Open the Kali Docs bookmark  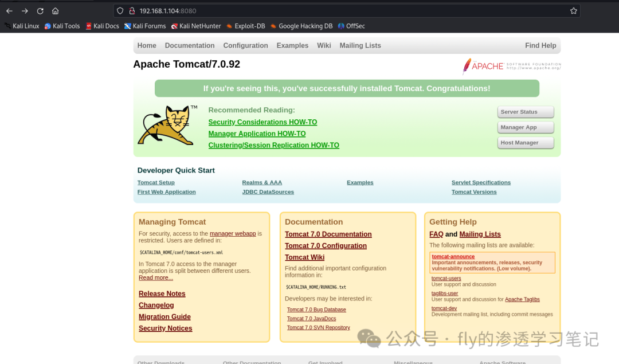tap(102, 26)
